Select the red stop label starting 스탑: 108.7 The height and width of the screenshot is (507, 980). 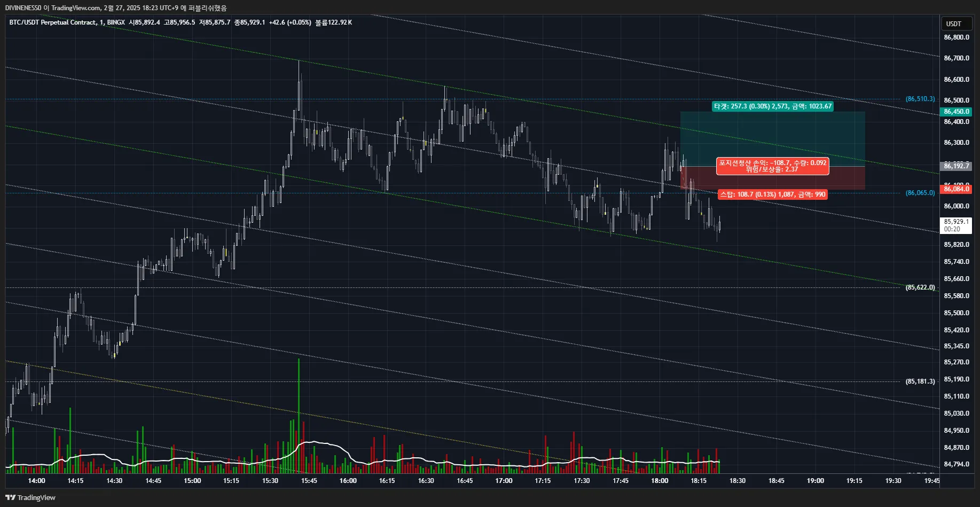point(772,194)
